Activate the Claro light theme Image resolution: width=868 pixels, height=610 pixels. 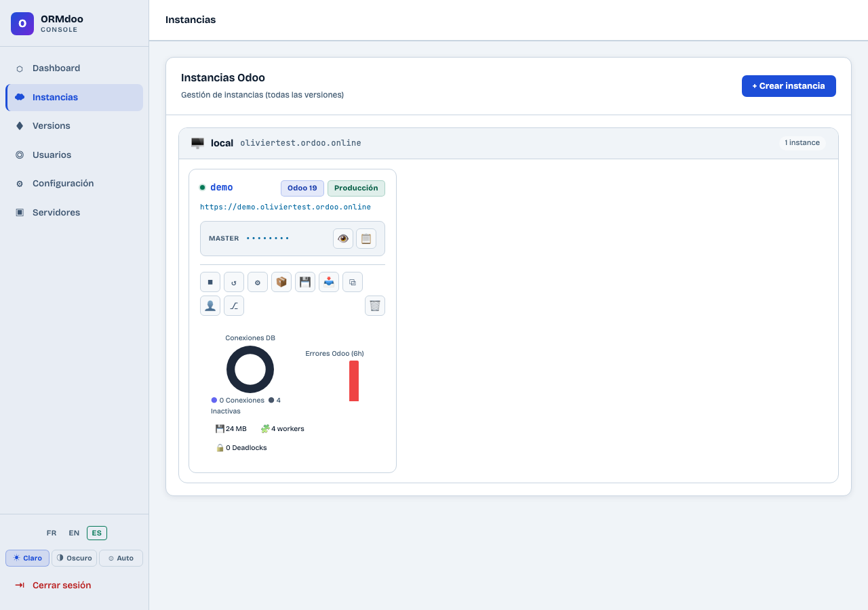tap(27, 558)
